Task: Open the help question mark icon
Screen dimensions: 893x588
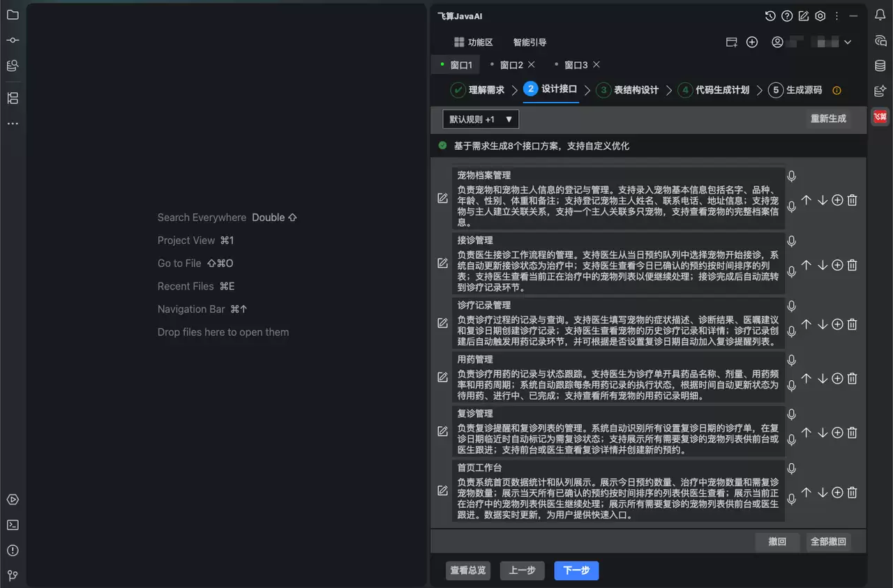Action: click(787, 16)
